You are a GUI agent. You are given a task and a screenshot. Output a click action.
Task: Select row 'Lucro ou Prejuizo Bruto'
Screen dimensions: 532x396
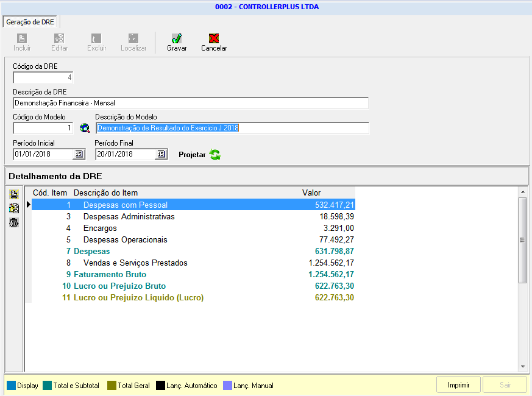point(193,286)
